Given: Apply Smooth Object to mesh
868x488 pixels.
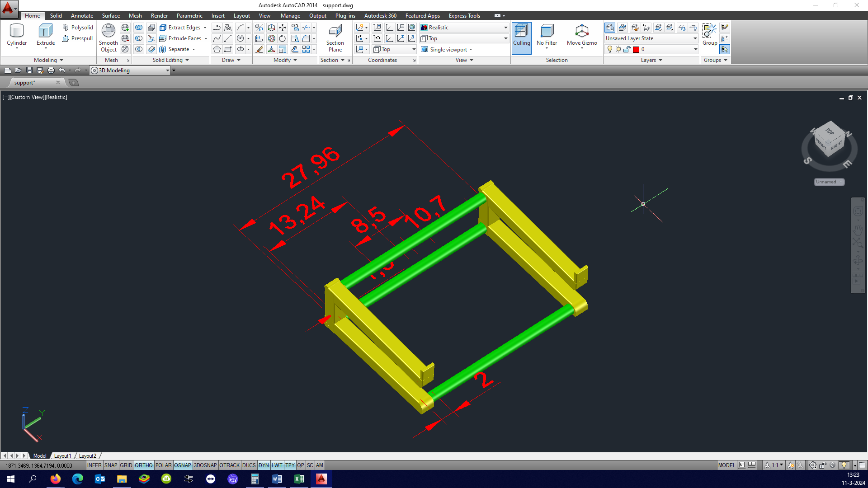Looking at the screenshot, I should tap(108, 38).
